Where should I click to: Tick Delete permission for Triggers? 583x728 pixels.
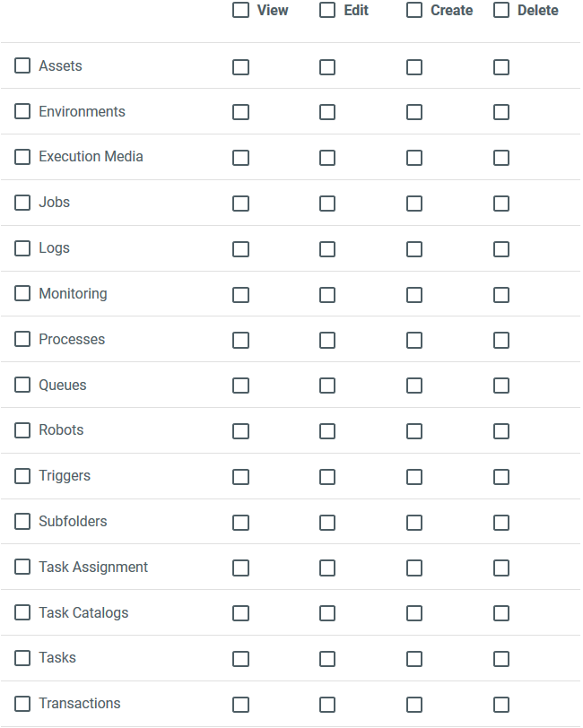(501, 477)
